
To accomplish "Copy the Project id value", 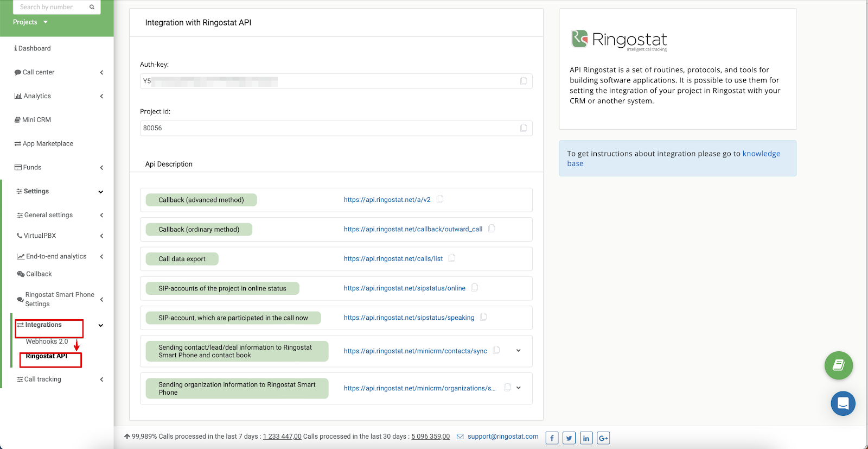I will (x=524, y=128).
